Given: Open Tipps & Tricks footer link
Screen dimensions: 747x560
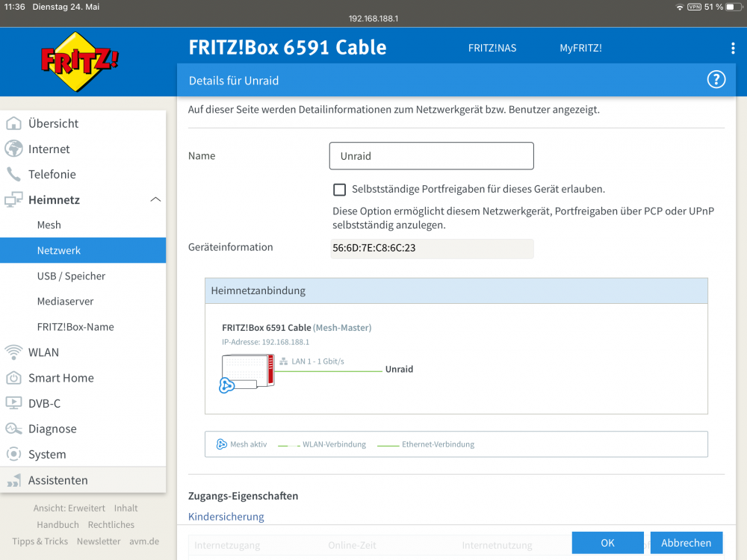Looking at the screenshot, I should click(x=40, y=541).
